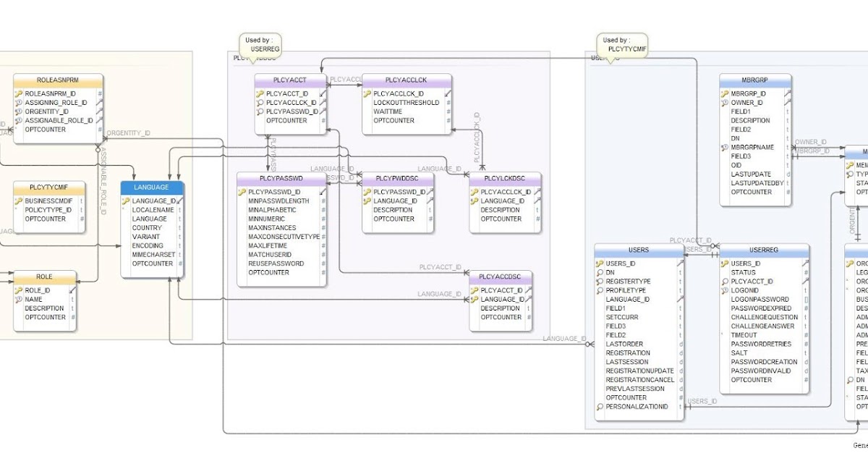Click the key icon beside LANGUAGE_ID in PLCYPWDDSC
The width and height of the screenshot is (868, 456).
[366, 200]
